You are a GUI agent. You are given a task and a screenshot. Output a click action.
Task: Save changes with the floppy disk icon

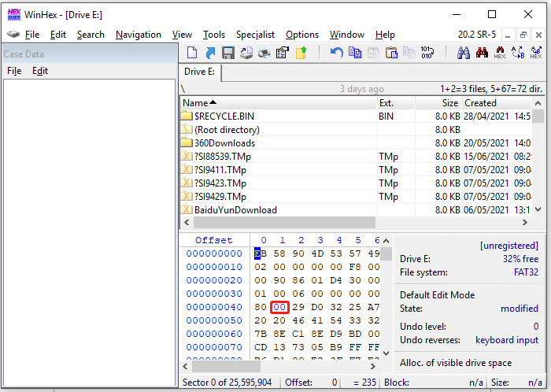[228, 54]
